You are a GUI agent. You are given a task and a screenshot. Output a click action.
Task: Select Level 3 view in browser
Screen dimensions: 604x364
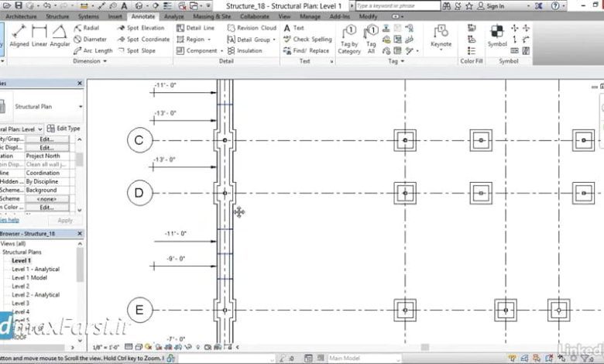coord(20,303)
